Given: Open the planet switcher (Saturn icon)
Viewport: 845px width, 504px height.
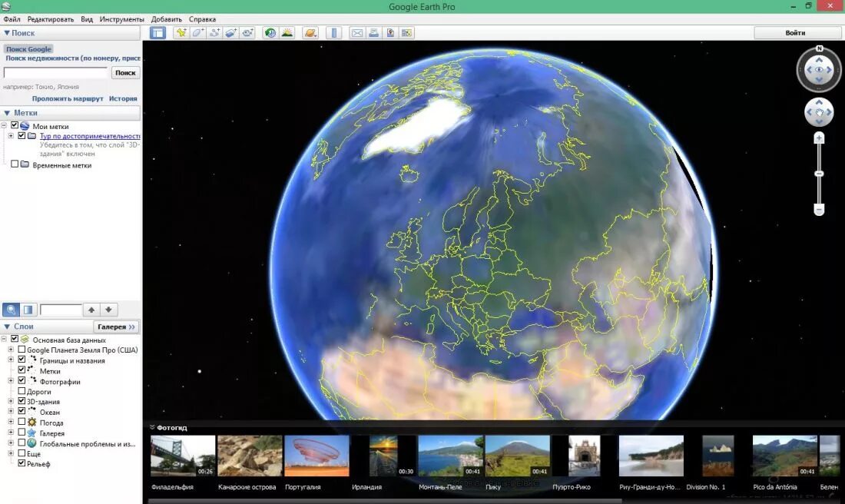Looking at the screenshot, I should (310, 33).
